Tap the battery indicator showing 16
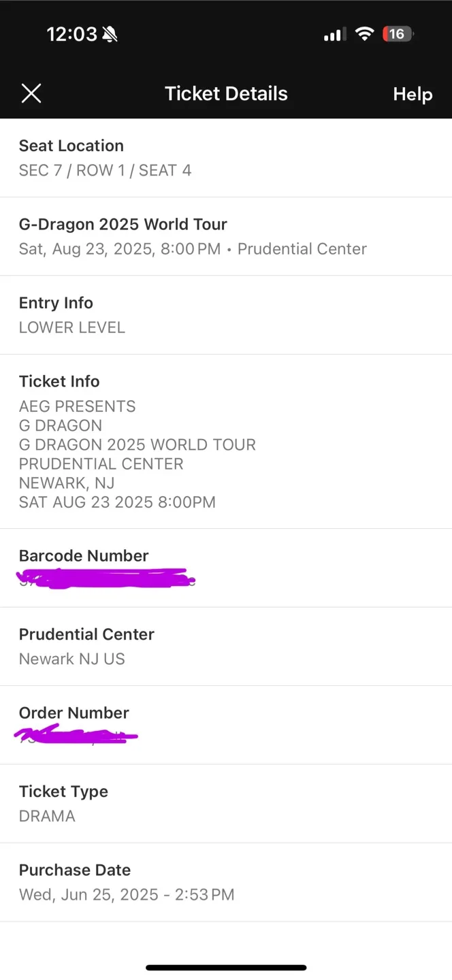The width and height of the screenshot is (452, 980). pyautogui.click(x=398, y=34)
